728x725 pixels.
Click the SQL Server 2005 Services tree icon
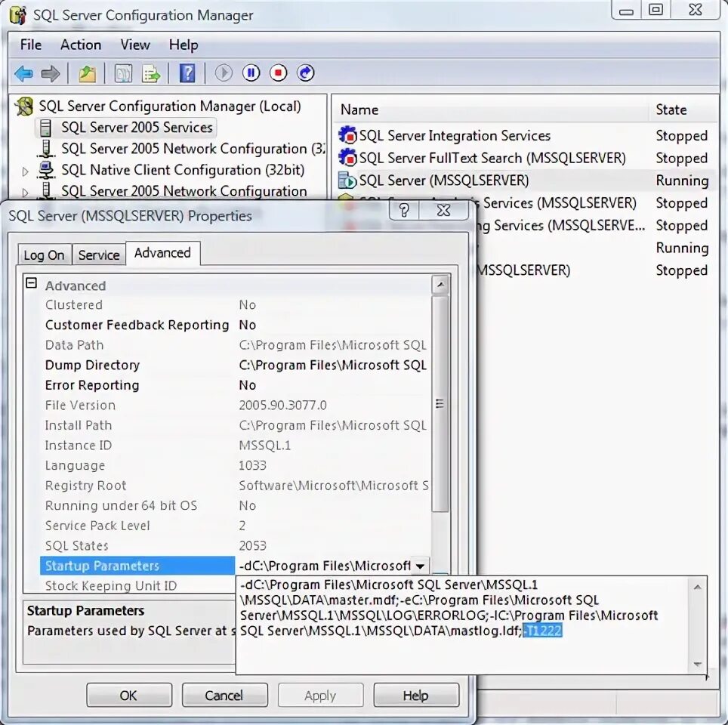[45, 128]
